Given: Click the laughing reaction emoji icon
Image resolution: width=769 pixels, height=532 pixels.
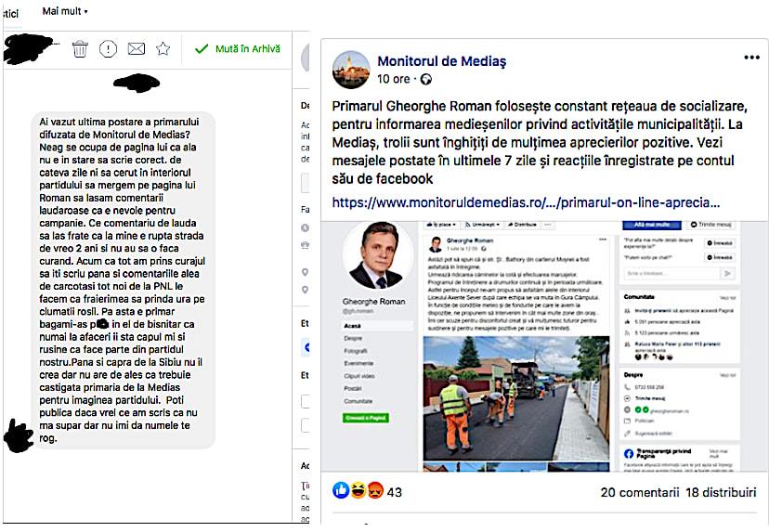Looking at the screenshot, I should 358,490.
